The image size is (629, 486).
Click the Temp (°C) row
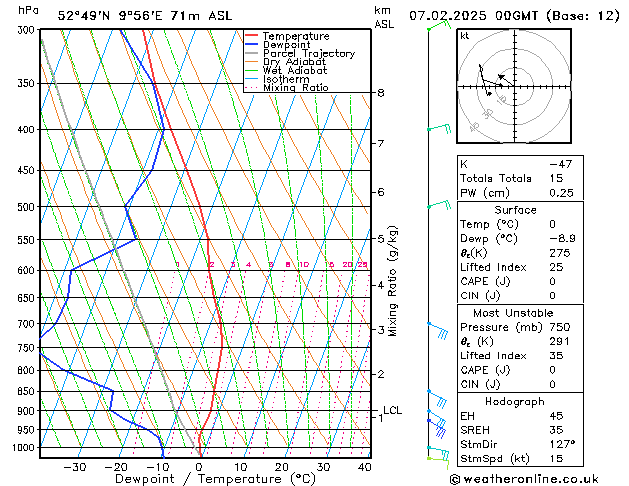click(x=520, y=224)
